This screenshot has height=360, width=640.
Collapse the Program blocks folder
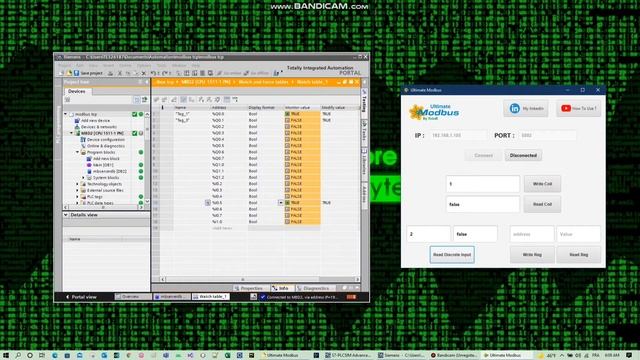77,152
